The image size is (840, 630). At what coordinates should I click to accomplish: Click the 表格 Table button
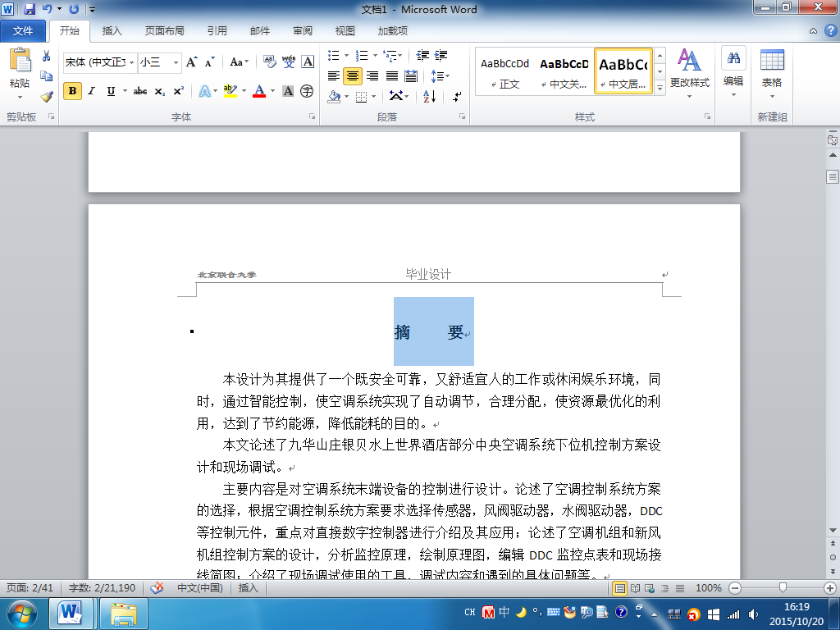[772, 73]
